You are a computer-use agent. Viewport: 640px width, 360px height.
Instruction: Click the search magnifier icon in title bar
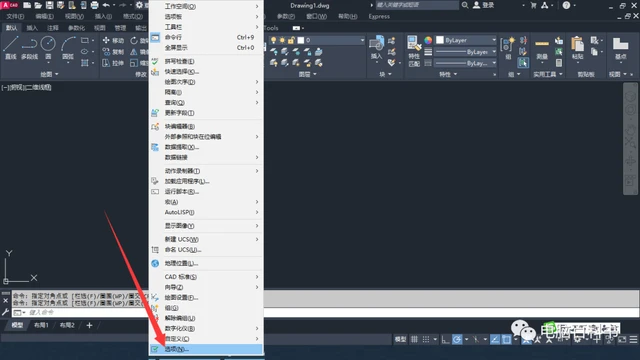tap(465, 5)
